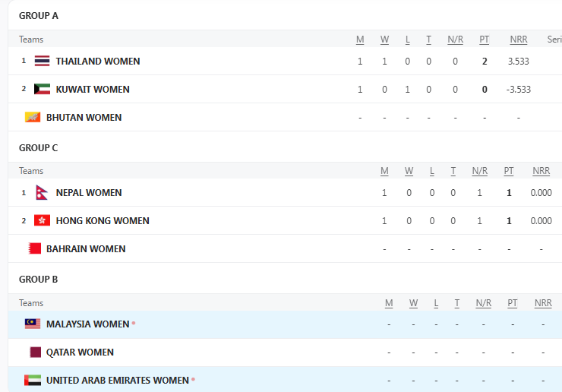562x392 pixels.
Task: Click the Group A heading
Action: [x=39, y=16]
